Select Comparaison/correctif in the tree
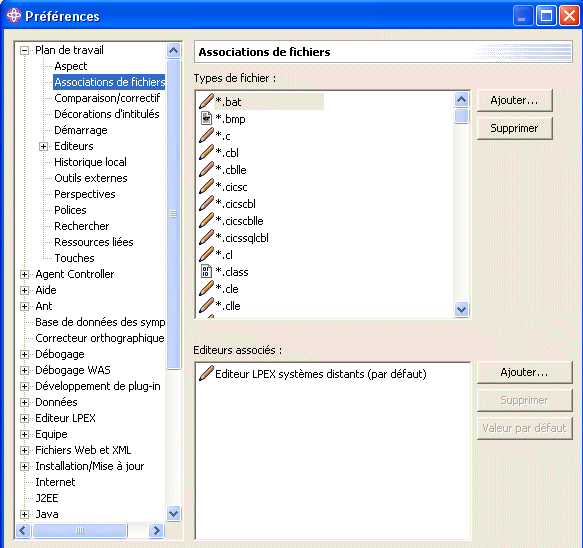This screenshot has height=548, width=583. pos(107,98)
